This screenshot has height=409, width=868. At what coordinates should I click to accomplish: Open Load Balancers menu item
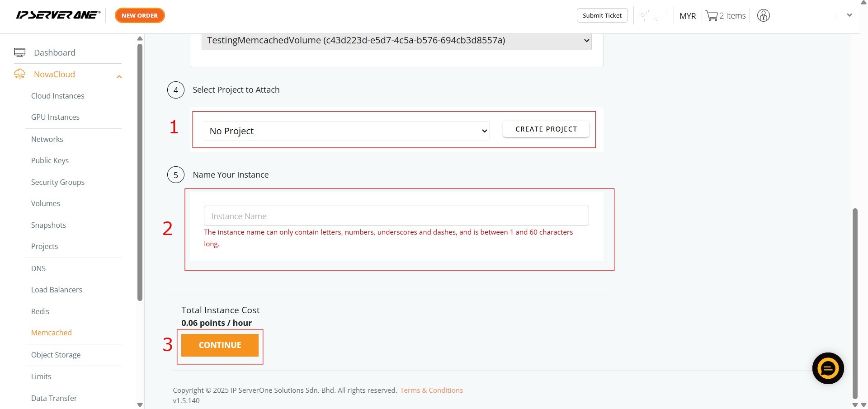click(x=57, y=290)
